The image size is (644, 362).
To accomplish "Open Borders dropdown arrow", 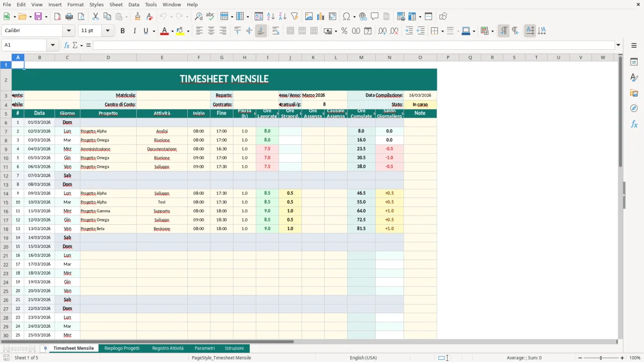I will click(442, 31).
